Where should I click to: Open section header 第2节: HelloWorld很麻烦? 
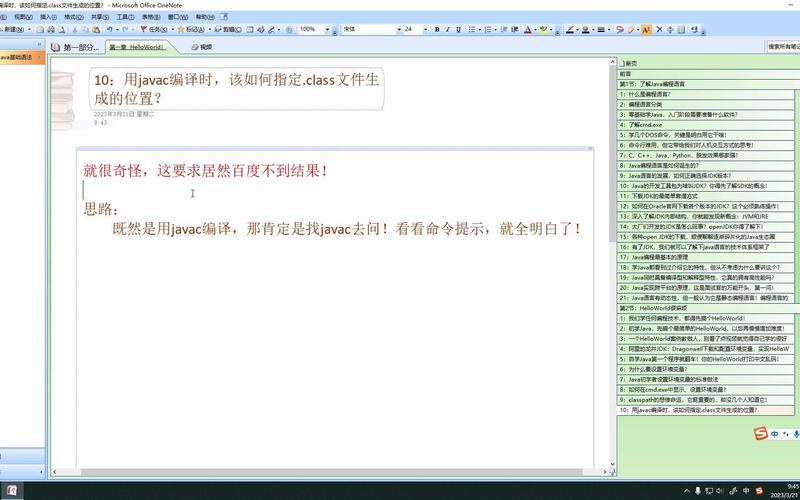[x=708, y=308]
